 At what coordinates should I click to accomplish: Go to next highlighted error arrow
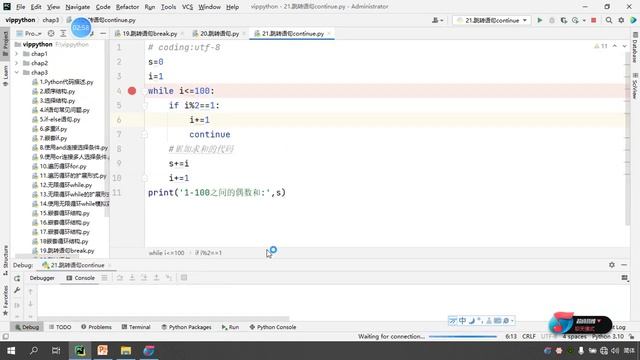pyautogui.click(x=624, y=46)
